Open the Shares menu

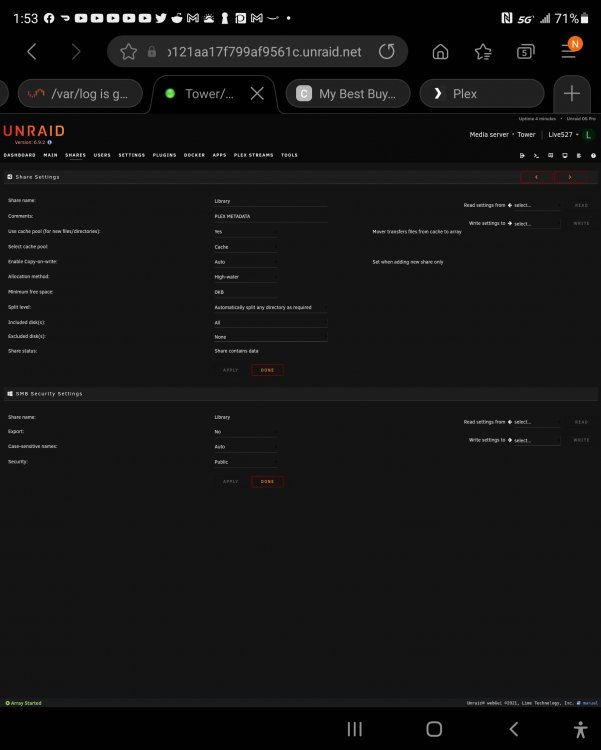click(x=76, y=155)
